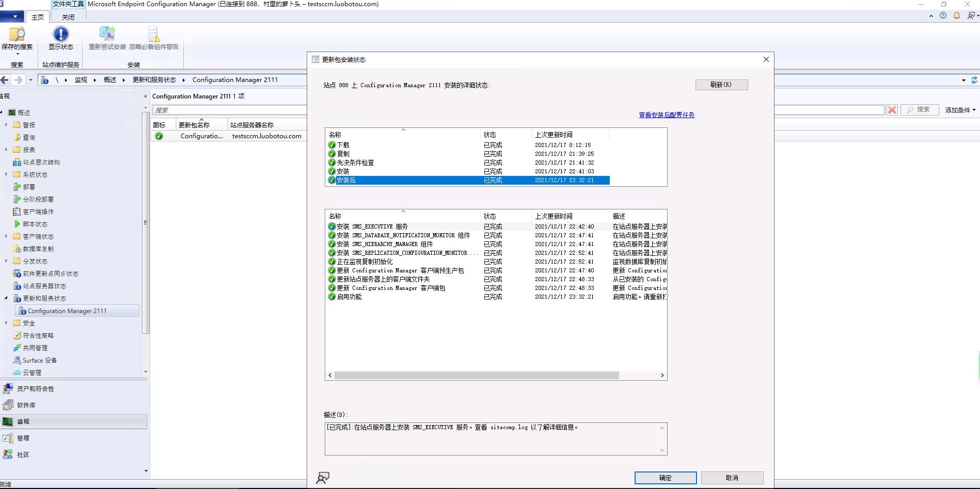This screenshot has height=489, width=980.
Task: Collapse the 更新和服务状态 tree node
Action: (x=6, y=298)
